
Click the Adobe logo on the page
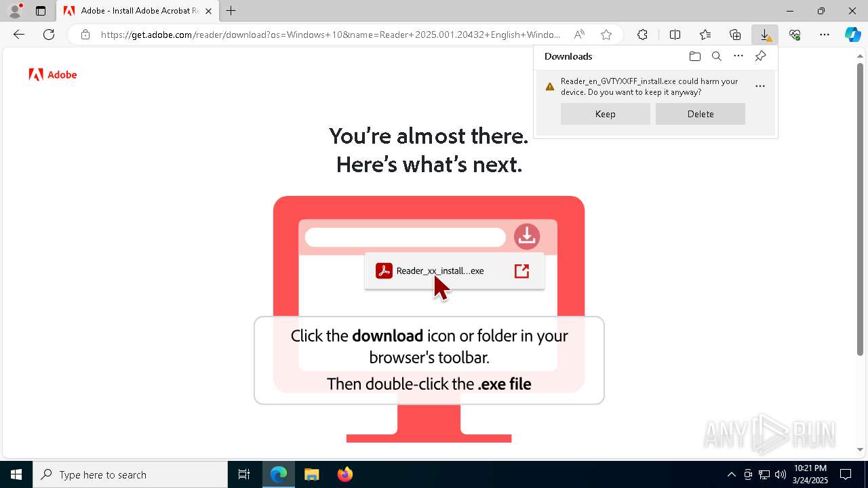click(x=53, y=75)
